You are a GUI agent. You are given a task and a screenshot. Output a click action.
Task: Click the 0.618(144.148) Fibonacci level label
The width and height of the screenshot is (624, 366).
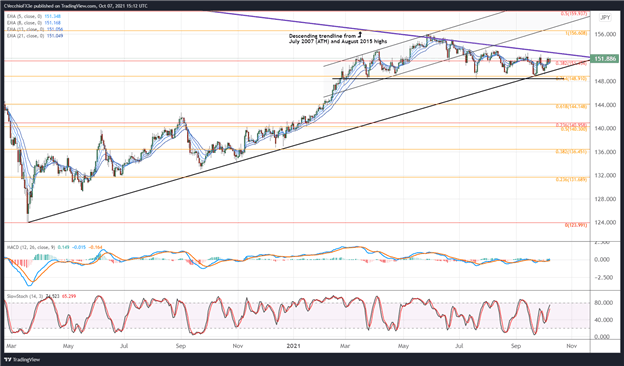click(x=571, y=107)
